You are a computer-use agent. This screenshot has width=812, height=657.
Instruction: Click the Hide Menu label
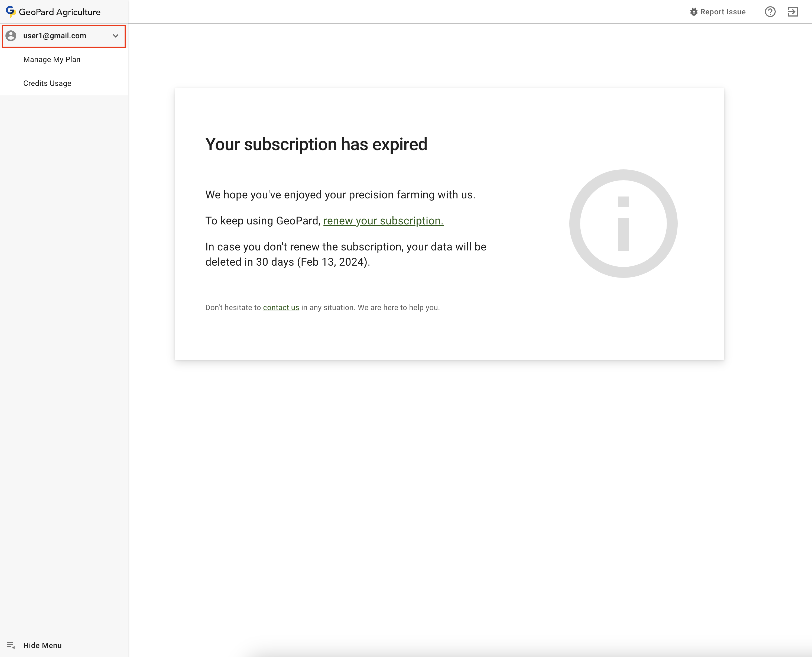[42, 645]
